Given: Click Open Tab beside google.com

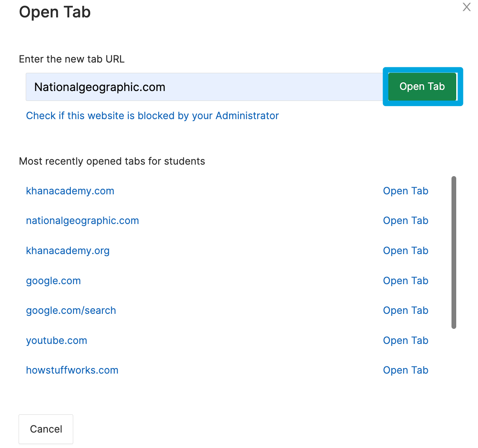Looking at the screenshot, I should pos(405,281).
